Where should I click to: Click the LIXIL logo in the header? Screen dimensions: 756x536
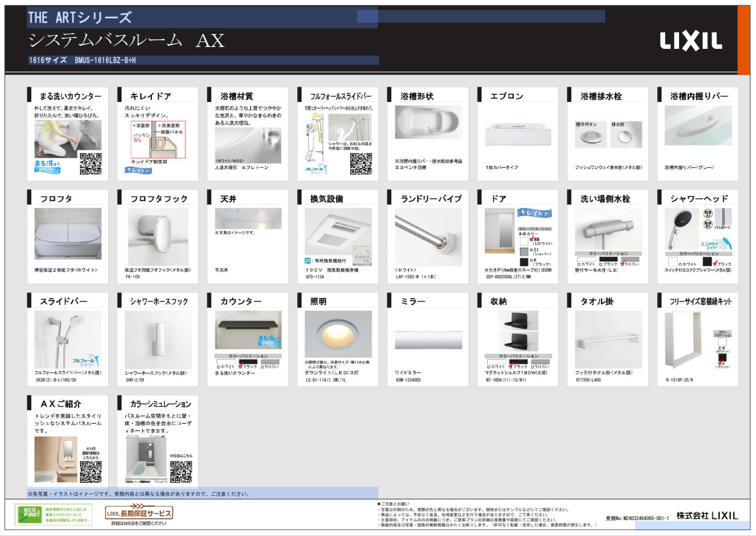691,41
